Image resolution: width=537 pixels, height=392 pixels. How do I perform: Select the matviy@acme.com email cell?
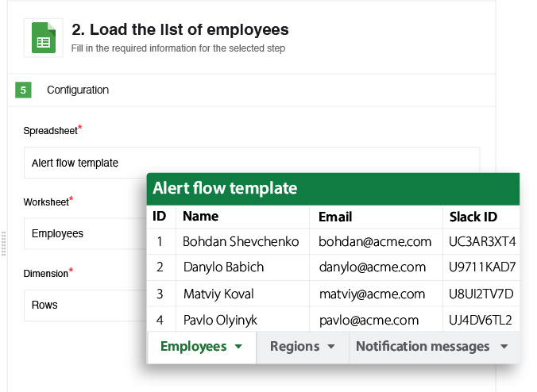[376, 294]
